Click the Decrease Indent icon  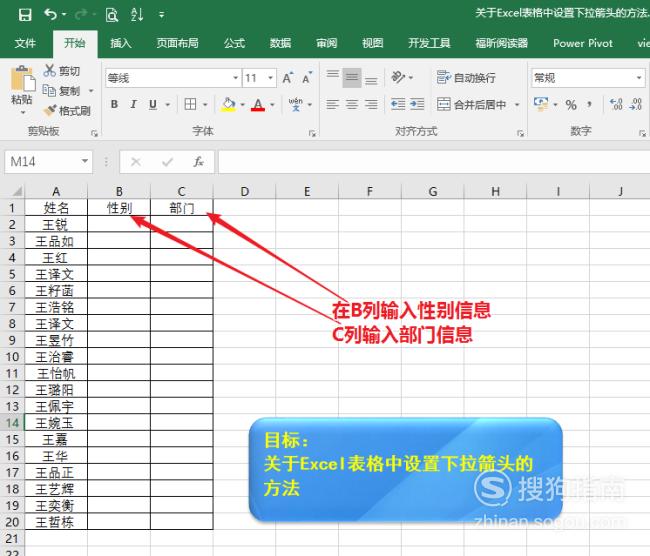pyautogui.click(x=398, y=104)
